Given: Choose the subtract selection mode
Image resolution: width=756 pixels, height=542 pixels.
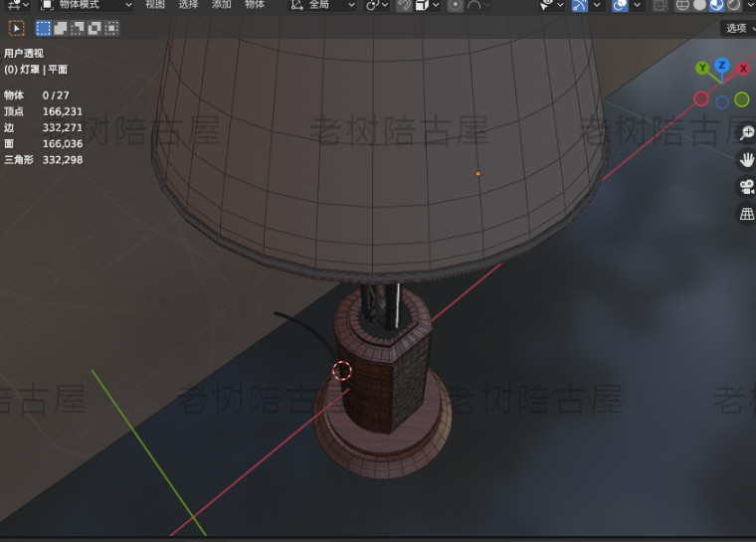Looking at the screenshot, I should 78,29.
